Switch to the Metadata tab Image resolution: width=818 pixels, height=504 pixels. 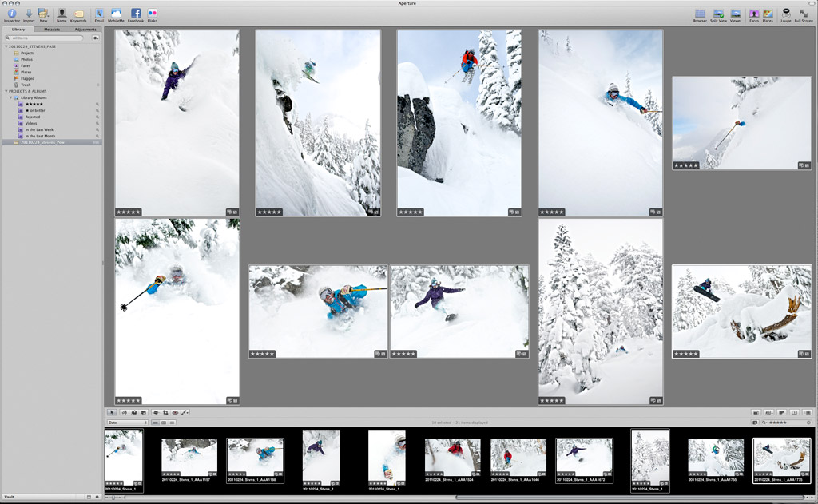(52, 29)
